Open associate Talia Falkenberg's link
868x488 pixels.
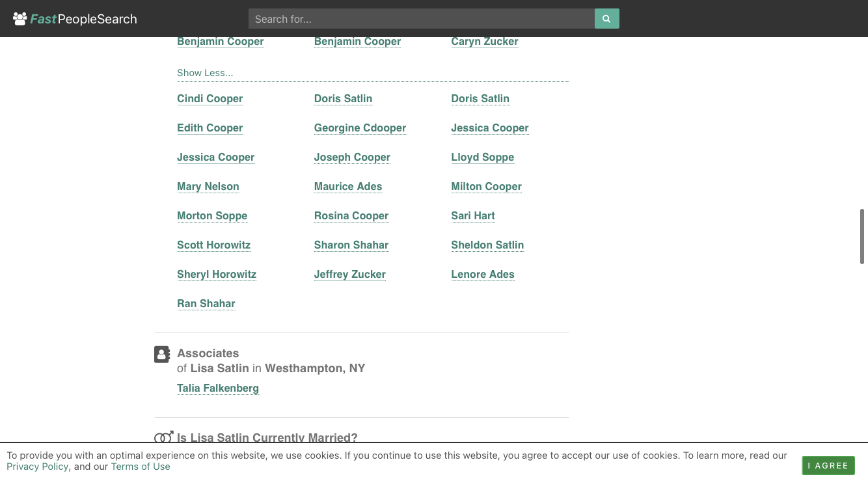[x=218, y=388]
